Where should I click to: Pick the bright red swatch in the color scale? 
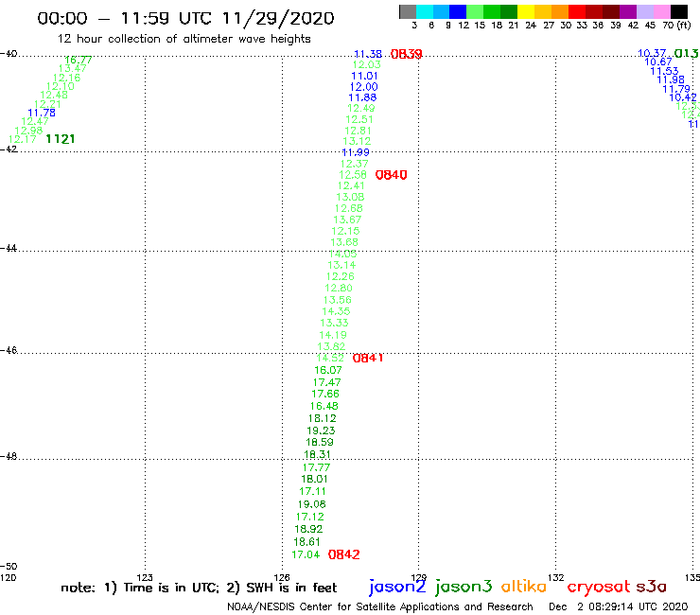[577, 11]
